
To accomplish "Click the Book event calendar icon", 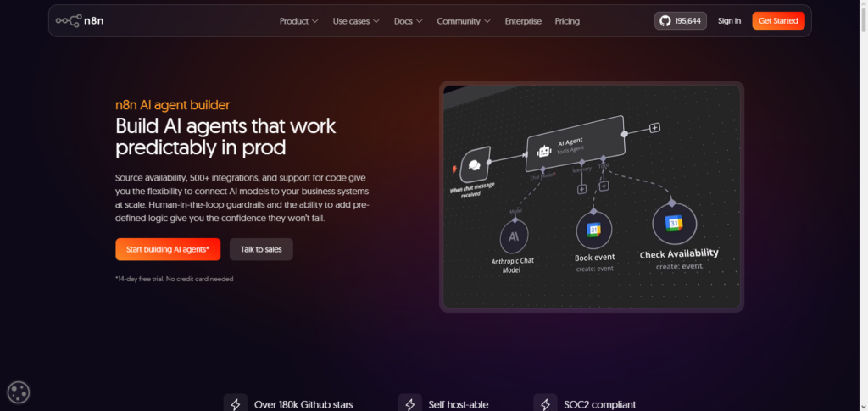I will pos(594,230).
